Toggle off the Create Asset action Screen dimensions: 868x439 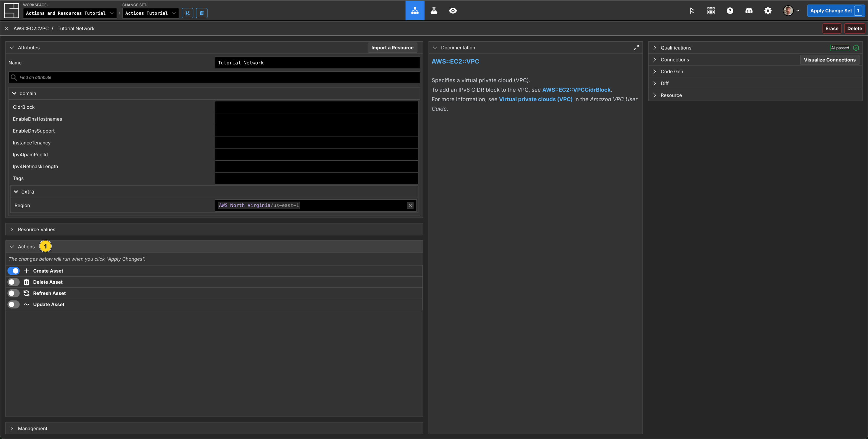14,271
